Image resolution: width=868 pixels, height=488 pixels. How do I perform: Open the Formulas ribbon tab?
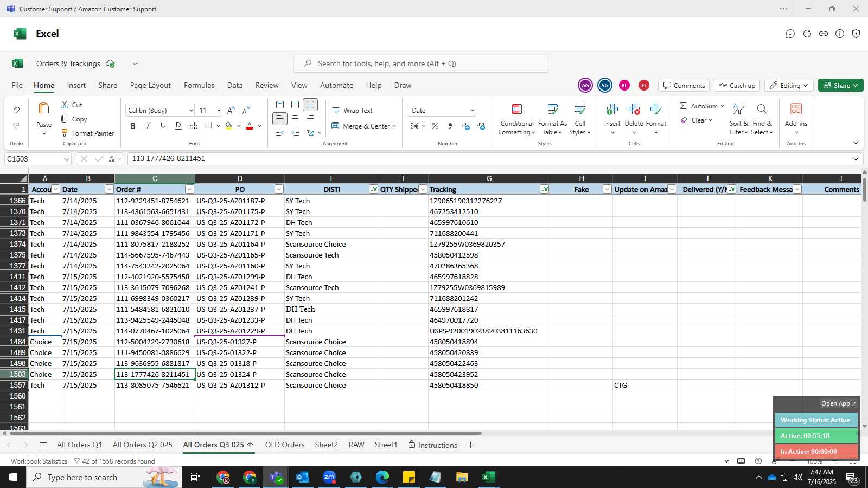(x=199, y=85)
